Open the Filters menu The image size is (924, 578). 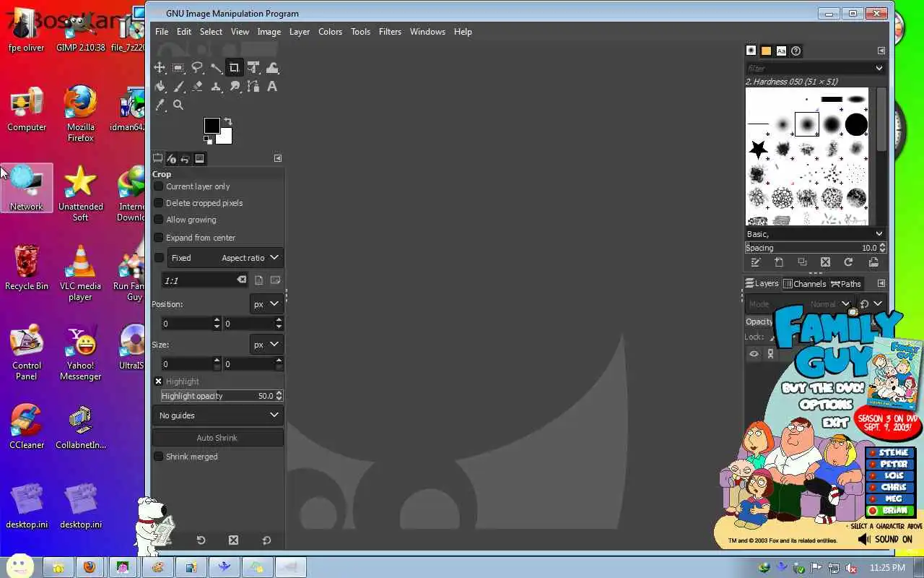[390, 32]
